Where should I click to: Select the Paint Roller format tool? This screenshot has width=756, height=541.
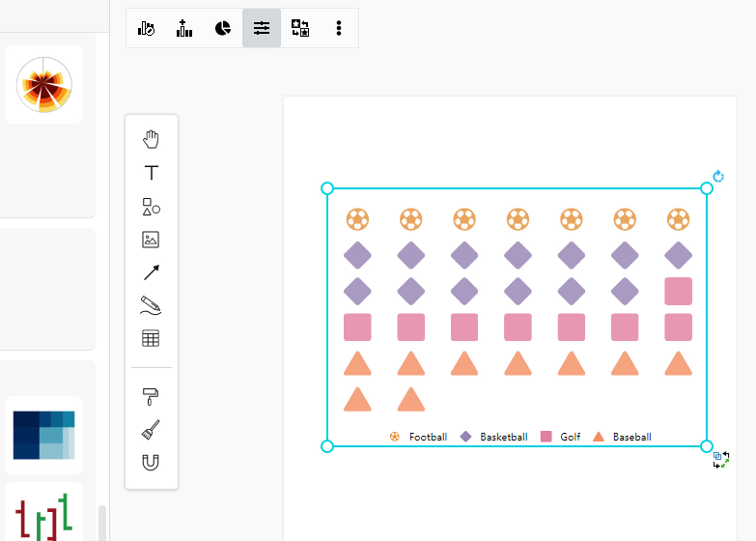click(151, 395)
